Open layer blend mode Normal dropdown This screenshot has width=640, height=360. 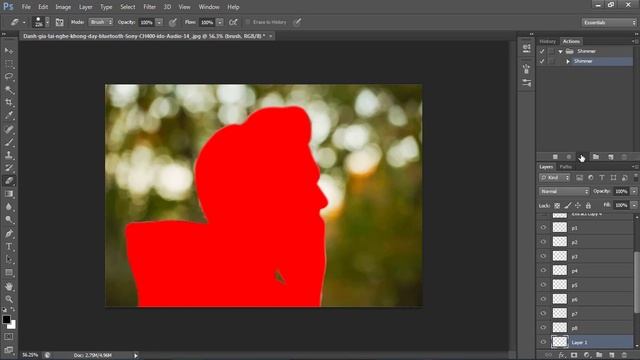pos(564,191)
